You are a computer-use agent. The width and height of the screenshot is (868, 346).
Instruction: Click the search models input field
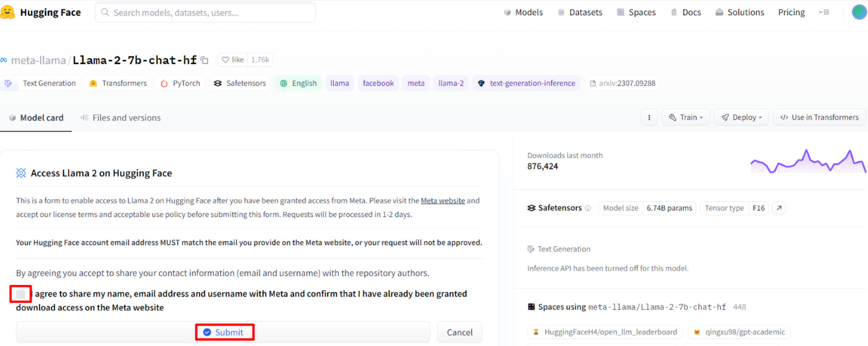click(206, 12)
